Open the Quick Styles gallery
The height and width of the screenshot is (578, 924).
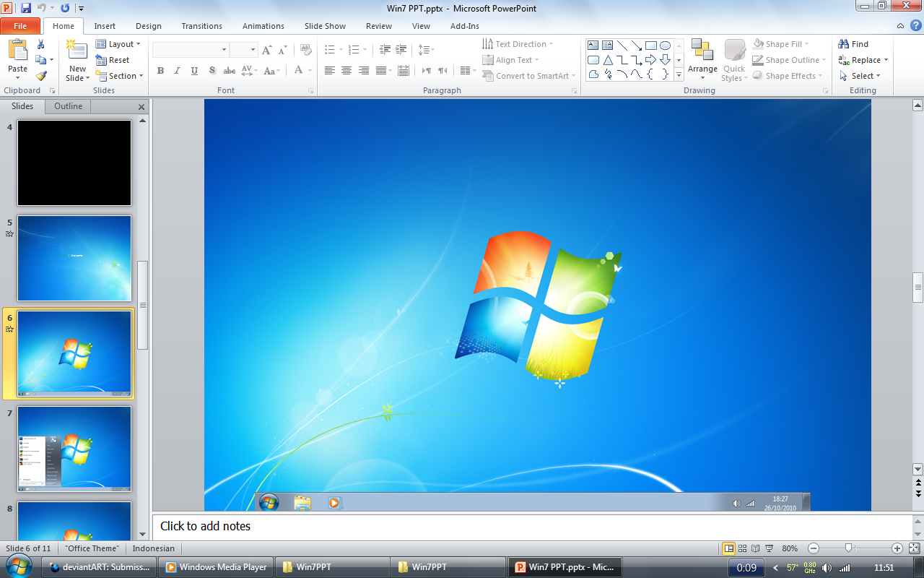pos(734,61)
